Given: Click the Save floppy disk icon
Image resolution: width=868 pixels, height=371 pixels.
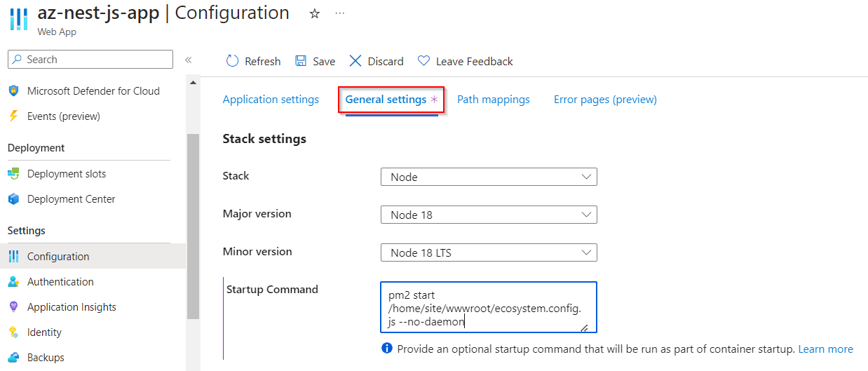Looking at the screenshot, I should (301, 61).
